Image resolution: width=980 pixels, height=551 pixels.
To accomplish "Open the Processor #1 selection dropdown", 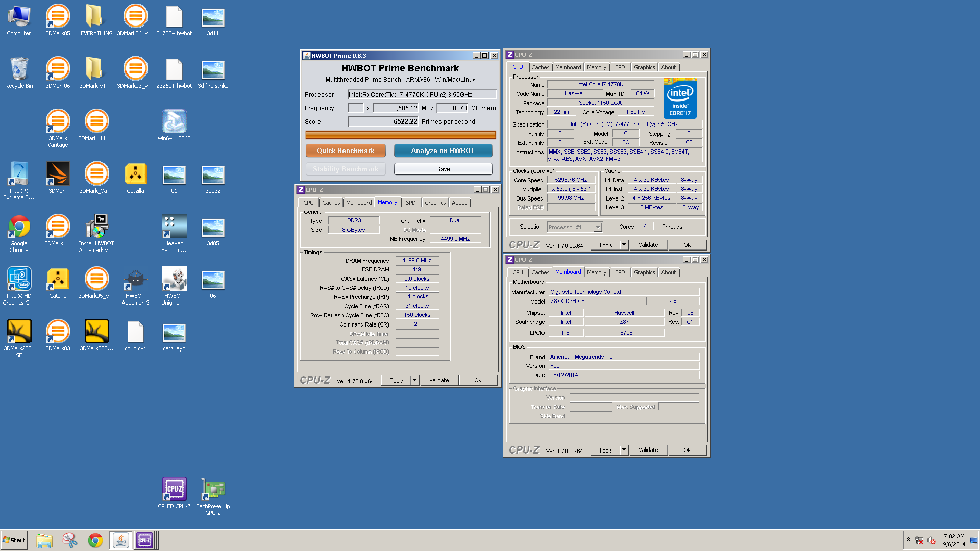I will 575,227.
